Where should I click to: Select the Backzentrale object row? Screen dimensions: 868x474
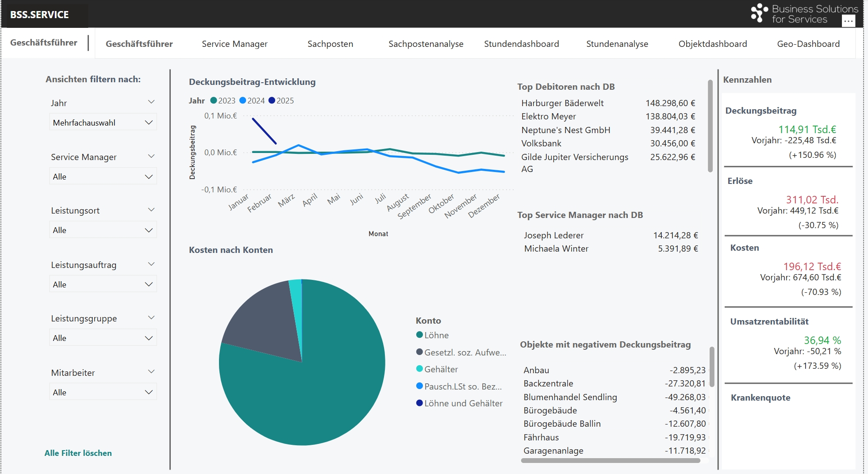coord(615,383)
